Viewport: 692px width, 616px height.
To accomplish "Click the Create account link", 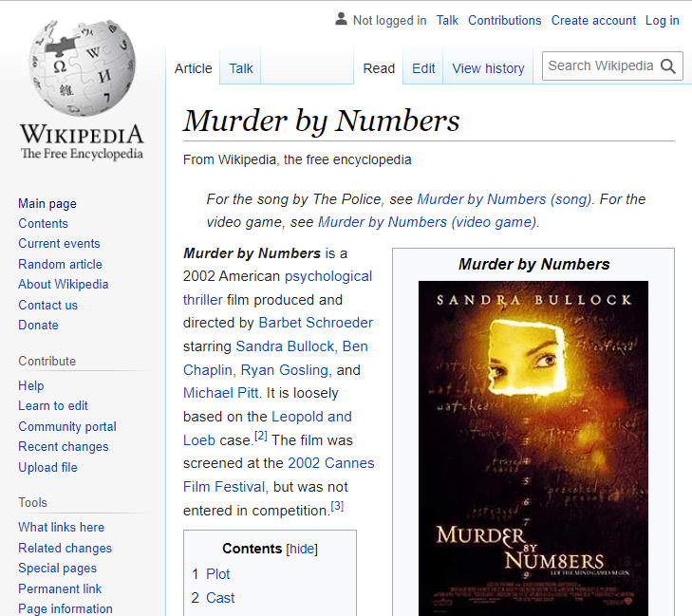I will pyautogui.click(x=593, y=20).
